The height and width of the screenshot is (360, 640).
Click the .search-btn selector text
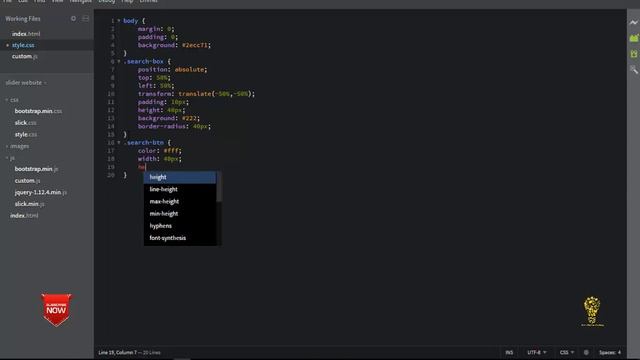click(x=144, y=142)
